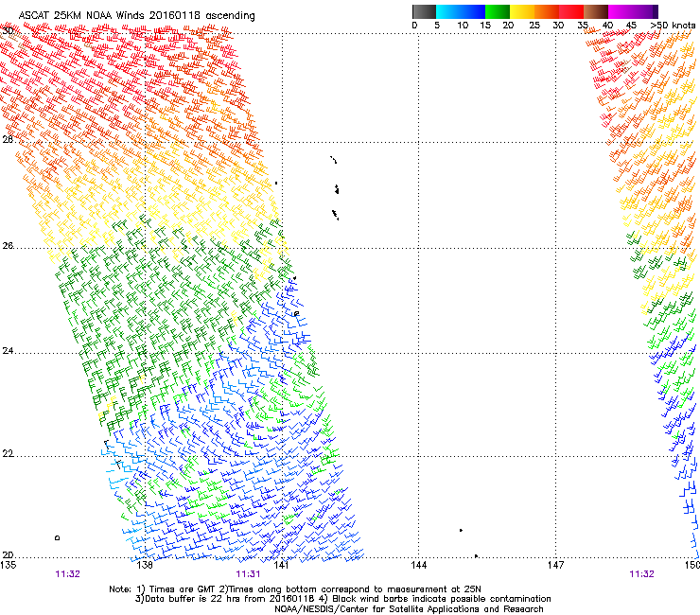The image size is (700, 615).
Task: Click the green 15-20 knots legend color
Action: [498, 11]
